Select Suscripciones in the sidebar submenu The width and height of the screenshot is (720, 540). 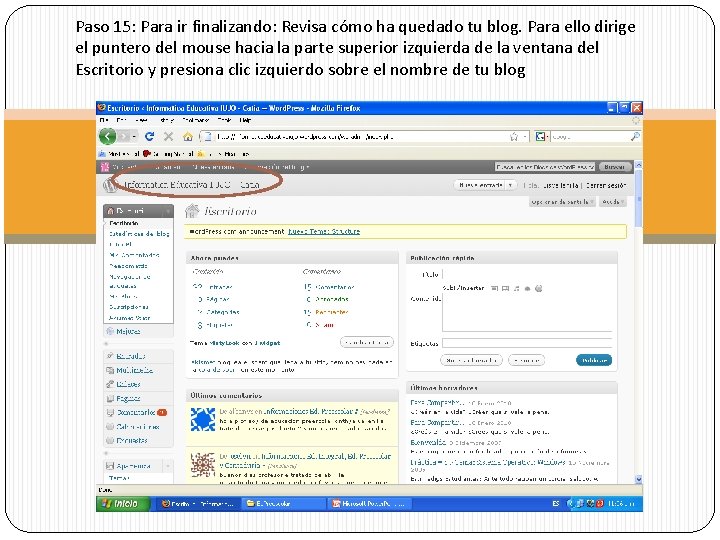pos(129,307)
